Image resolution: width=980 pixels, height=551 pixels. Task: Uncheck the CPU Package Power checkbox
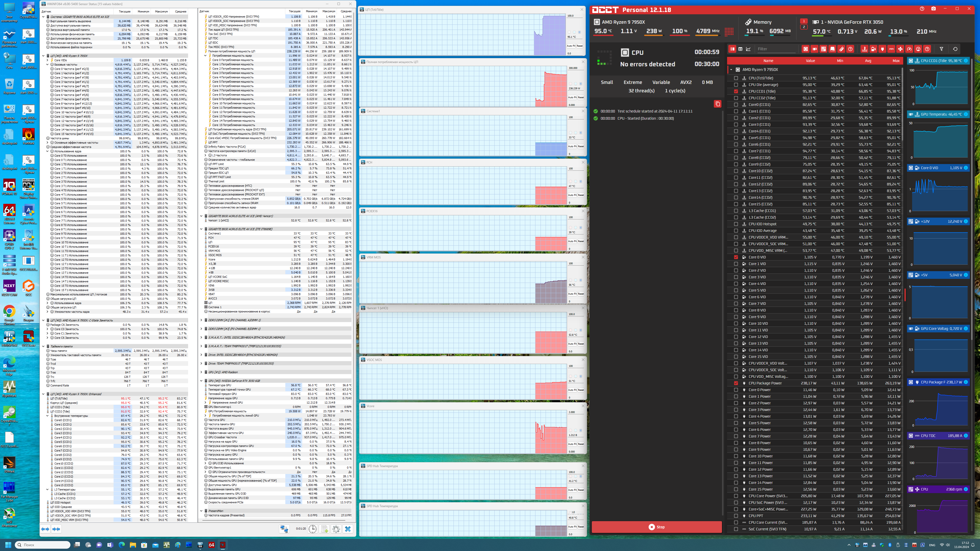click(736, 383)
